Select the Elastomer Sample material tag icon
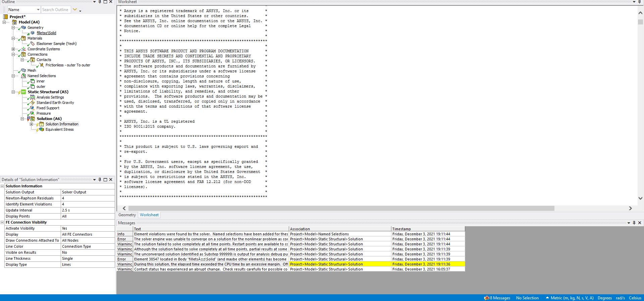The height and width of the screenshot is (301, 644). tap(33, 44)
